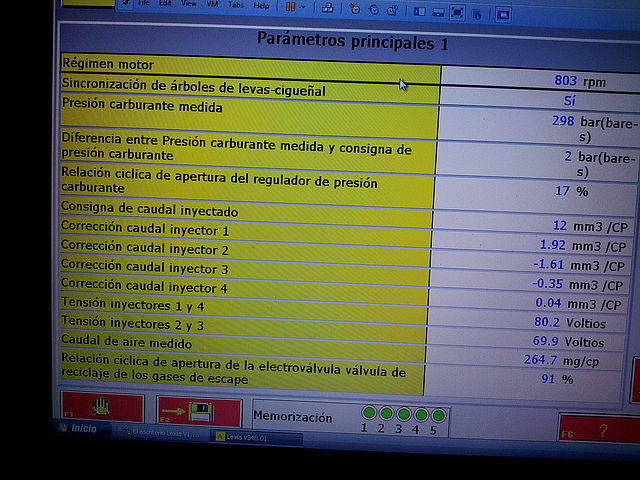The image size is (640, 480).
Task: Click the VMware pause icon in toolbar
Action: pos(290,7)
